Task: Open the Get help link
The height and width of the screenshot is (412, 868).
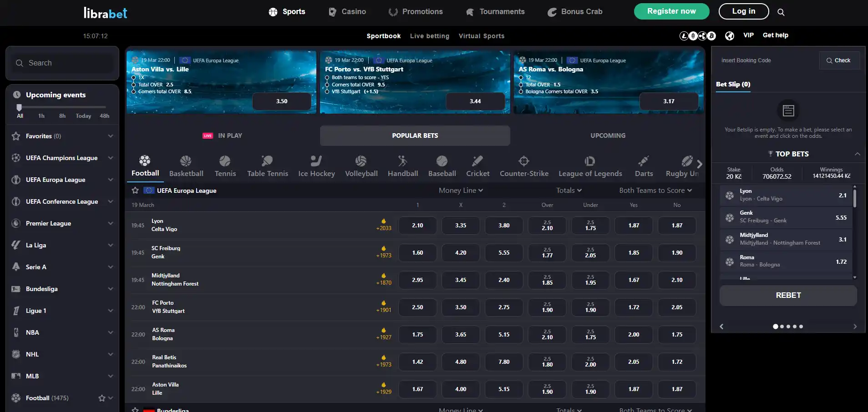Action: click(x=776, y=35)
